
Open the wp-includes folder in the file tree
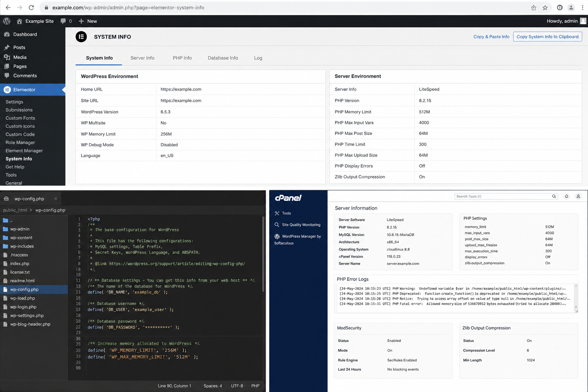click(22, 246)
